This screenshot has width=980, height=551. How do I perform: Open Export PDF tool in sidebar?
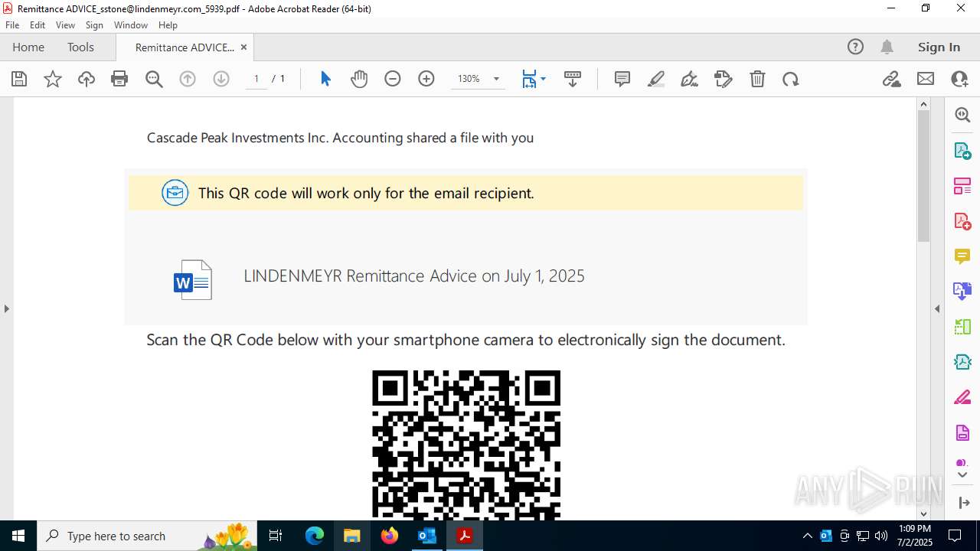pos(962,151)
